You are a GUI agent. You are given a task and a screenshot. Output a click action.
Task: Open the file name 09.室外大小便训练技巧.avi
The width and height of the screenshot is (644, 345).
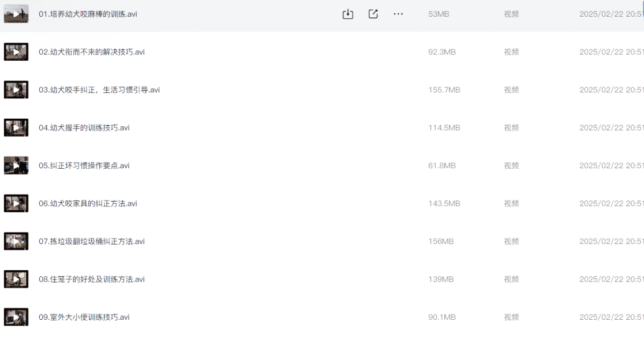coord(84,317)
